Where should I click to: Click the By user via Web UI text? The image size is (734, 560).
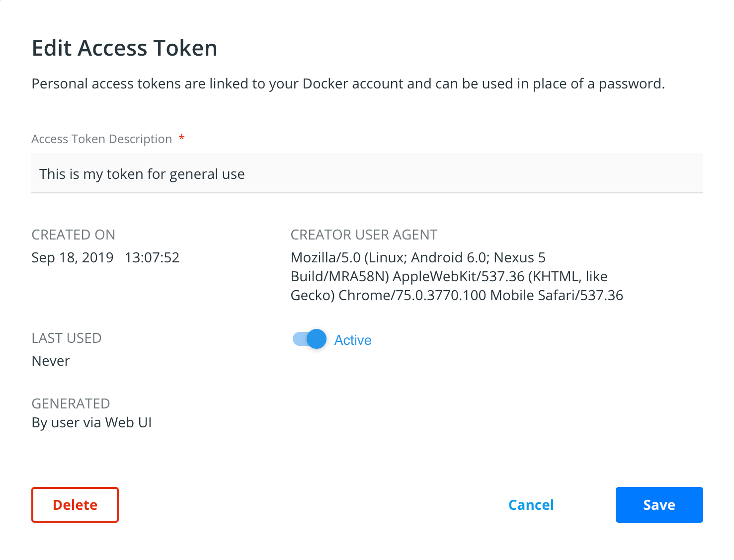(91, 422)
